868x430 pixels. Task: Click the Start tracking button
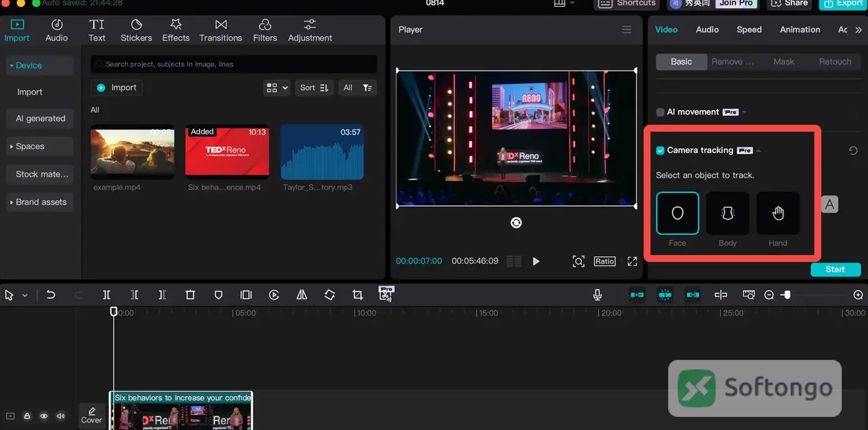[x=835, y=269]
